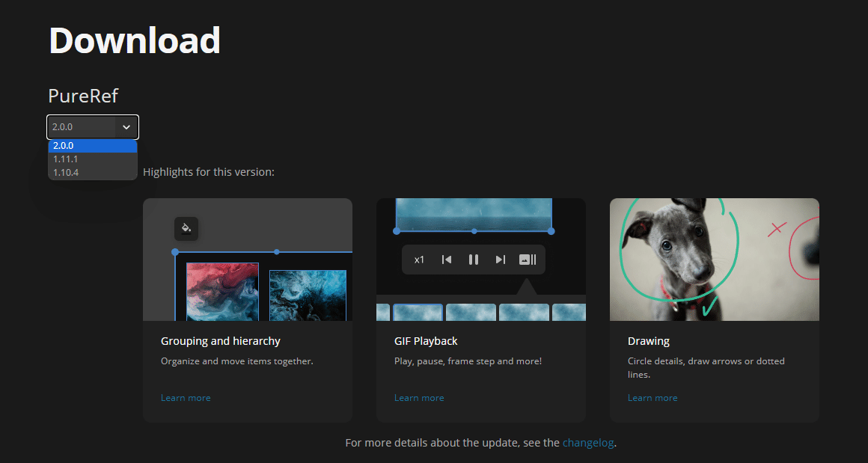Click 'Play, pause, frame step and more!' text
868x463 pixels.
click(x=468, y=361)
